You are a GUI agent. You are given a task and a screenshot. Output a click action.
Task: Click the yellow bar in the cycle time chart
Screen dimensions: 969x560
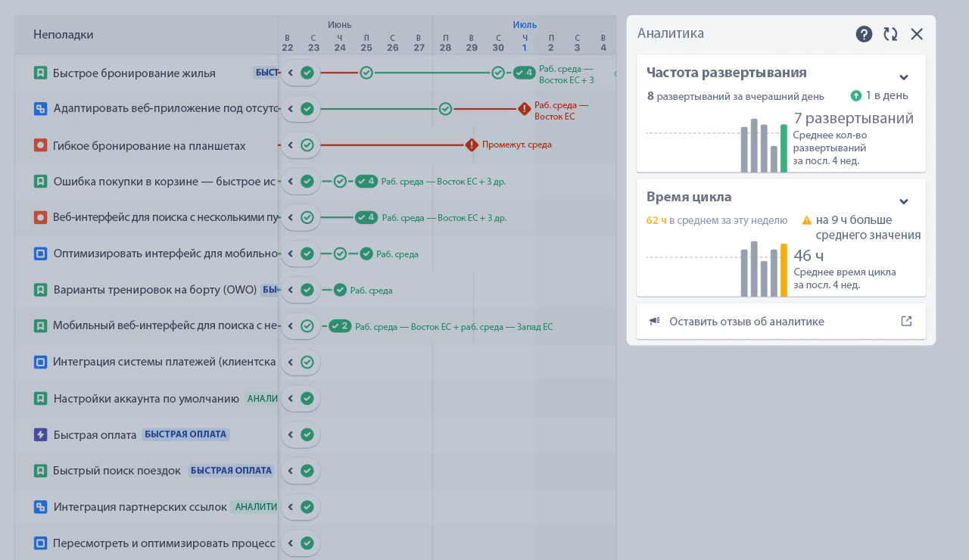(784, 269)
